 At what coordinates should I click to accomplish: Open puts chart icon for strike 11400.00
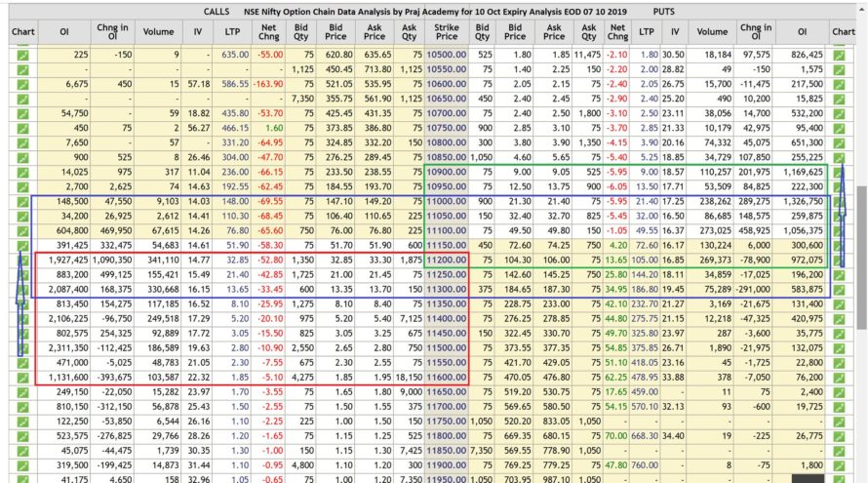pos(839,320)
